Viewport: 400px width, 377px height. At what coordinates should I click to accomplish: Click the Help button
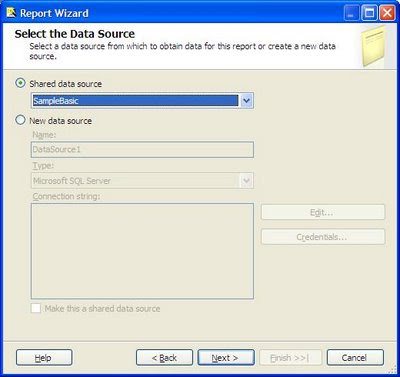44,358
